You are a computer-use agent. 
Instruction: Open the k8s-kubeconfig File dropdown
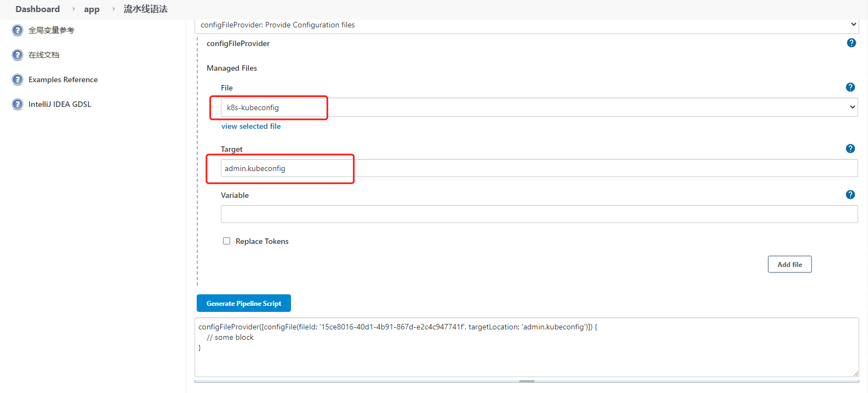[x=539, y=107]
